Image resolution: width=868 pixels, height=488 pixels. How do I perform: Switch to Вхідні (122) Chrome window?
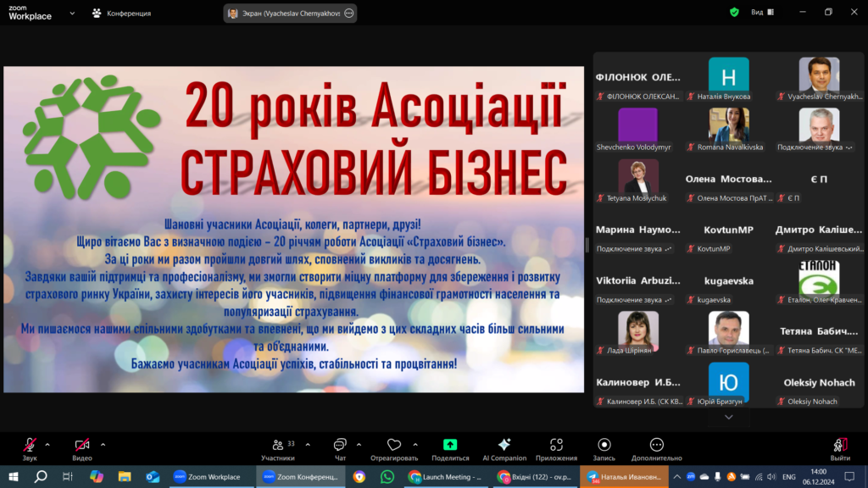coord(535,476)
